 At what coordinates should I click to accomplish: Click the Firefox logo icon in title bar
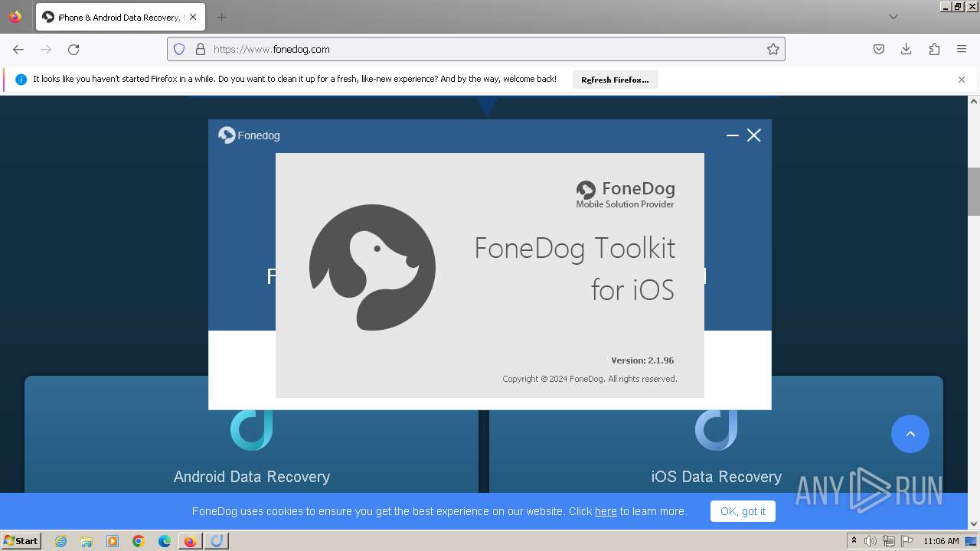(x=15, y=16)
